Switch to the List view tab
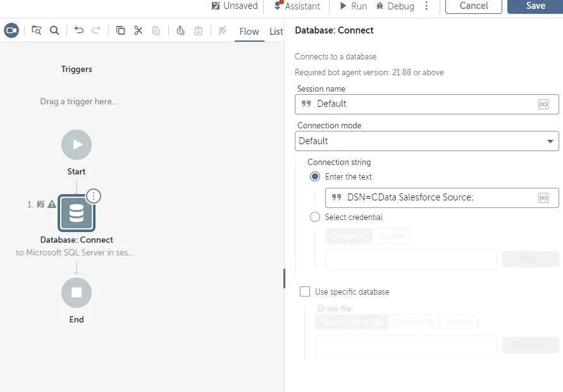Image resolution: width=563 pixels, height=392 pixels. [x=276, y=32]
